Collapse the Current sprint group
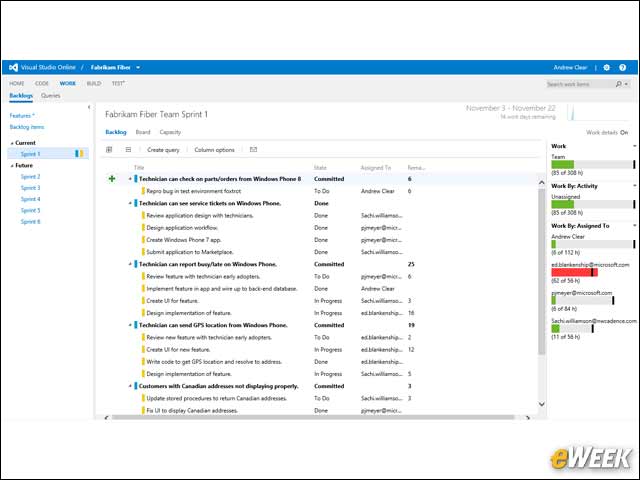The image size is (640, 480). tap(12, 143)
